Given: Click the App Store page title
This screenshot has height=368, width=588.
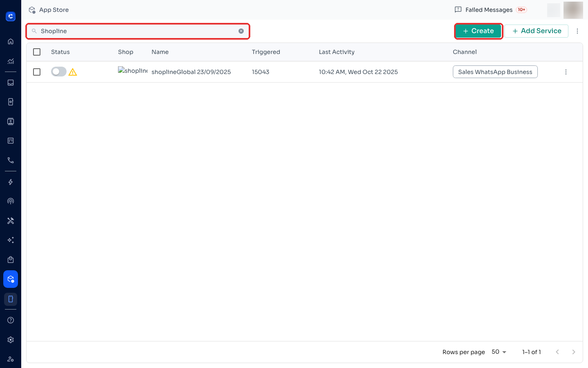Looking at the screenshot, I should coord(54,10).
